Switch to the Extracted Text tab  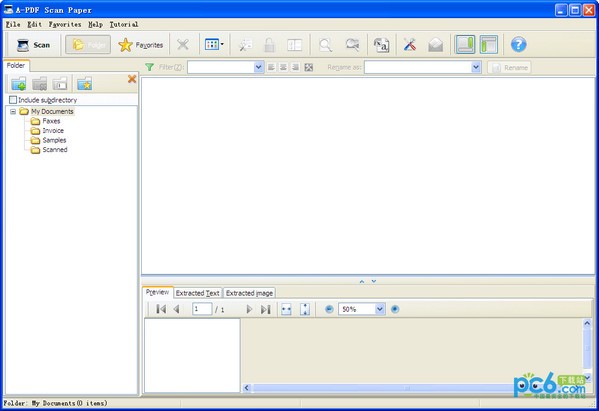tap(198, 293)
